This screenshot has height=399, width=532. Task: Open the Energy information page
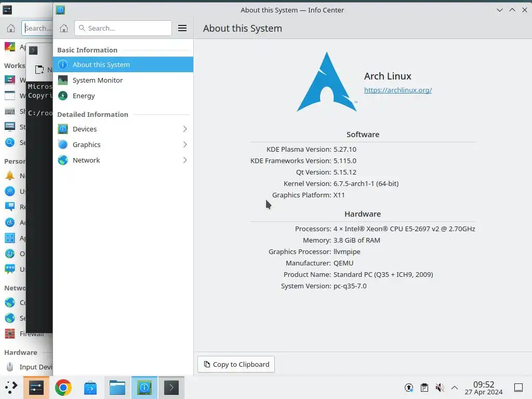coord(123,96)
